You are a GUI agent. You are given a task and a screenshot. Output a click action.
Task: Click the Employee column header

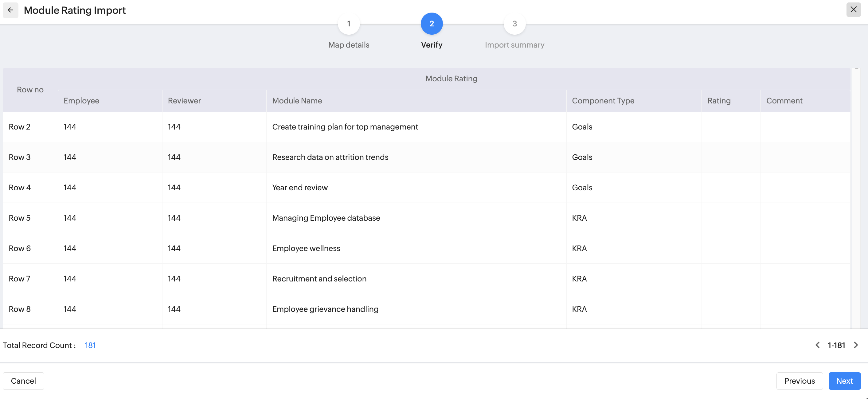tap(81, 101)
